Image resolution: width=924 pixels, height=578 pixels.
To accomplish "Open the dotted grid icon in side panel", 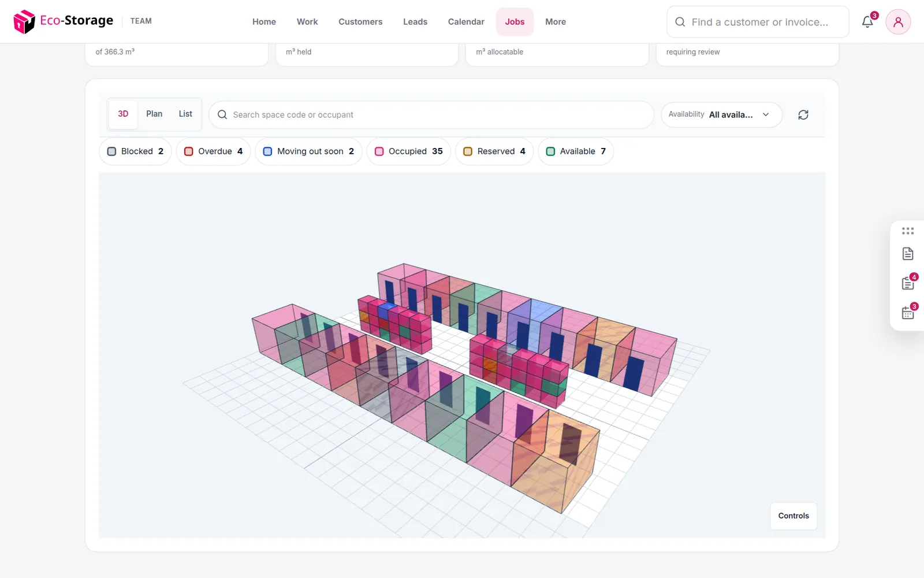I will 908,231.
